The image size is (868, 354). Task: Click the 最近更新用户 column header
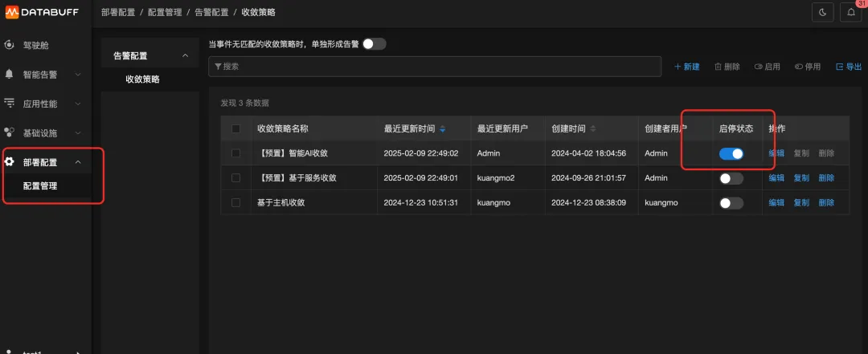pyautogui.click(x=502, y=129)
